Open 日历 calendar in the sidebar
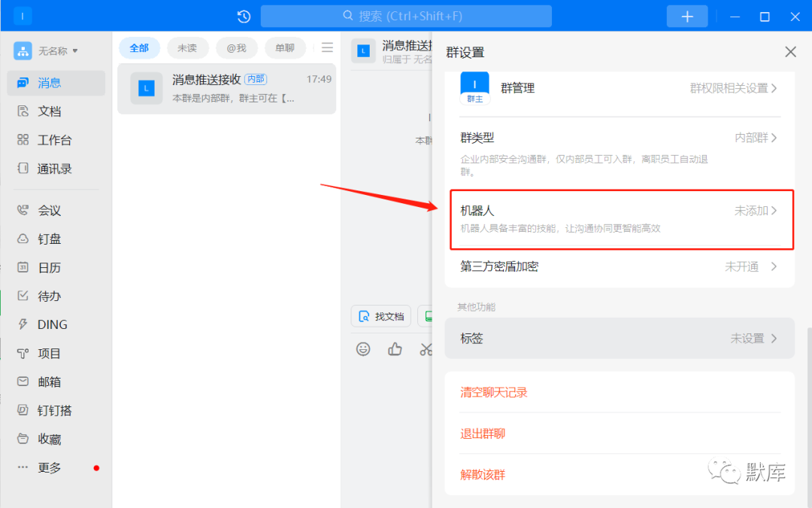Screen dimensions: 812x508 56,267
